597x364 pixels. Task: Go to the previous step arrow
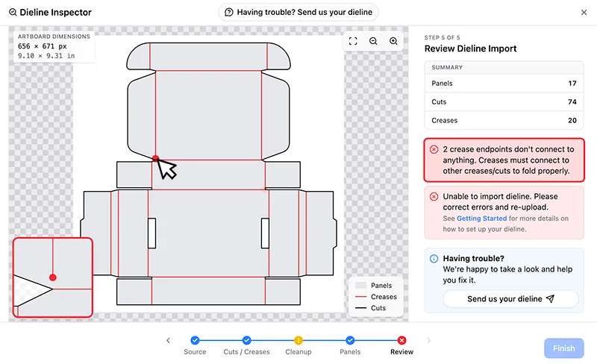click(x=168, y=340)
